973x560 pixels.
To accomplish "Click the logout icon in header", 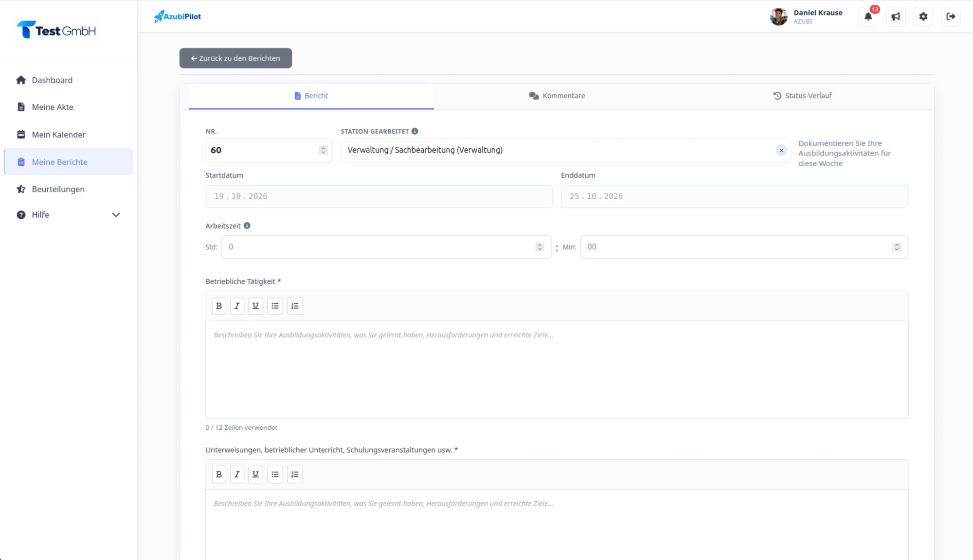I will (951, 17).
